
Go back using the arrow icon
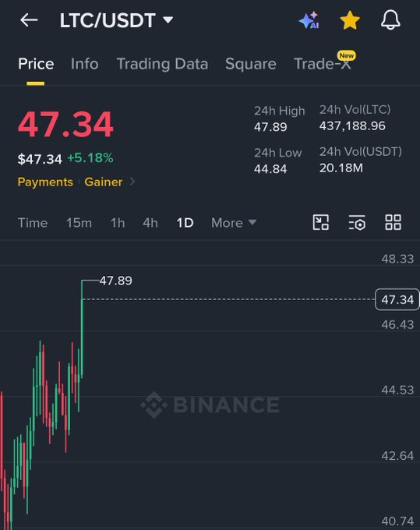(29, 20)
